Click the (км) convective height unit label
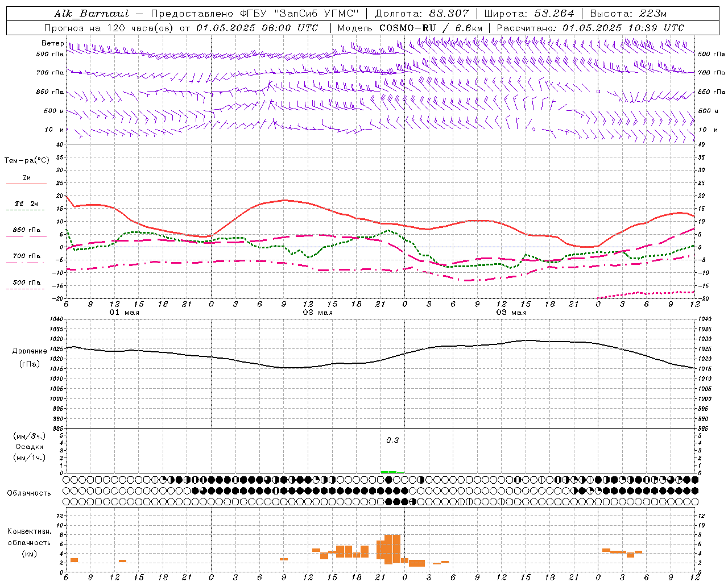This screenshot has width=728, height=582. coord(29,554)
